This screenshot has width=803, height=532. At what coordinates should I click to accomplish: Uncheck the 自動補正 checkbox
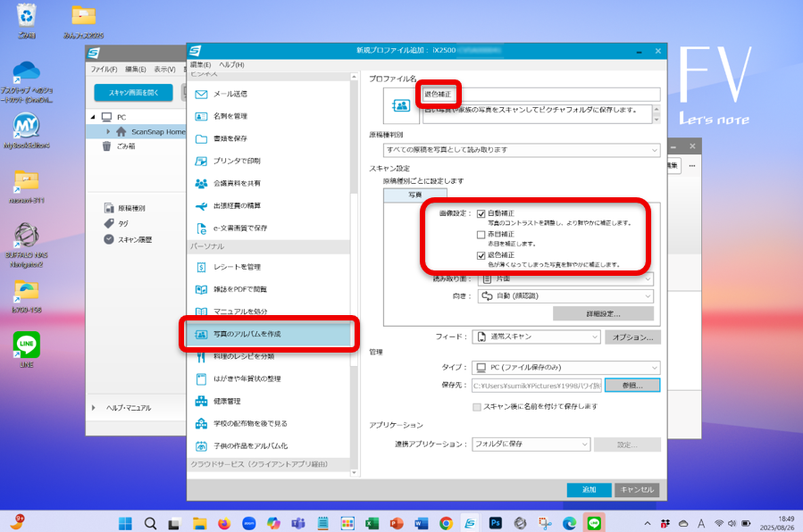(x=481, y=214)
